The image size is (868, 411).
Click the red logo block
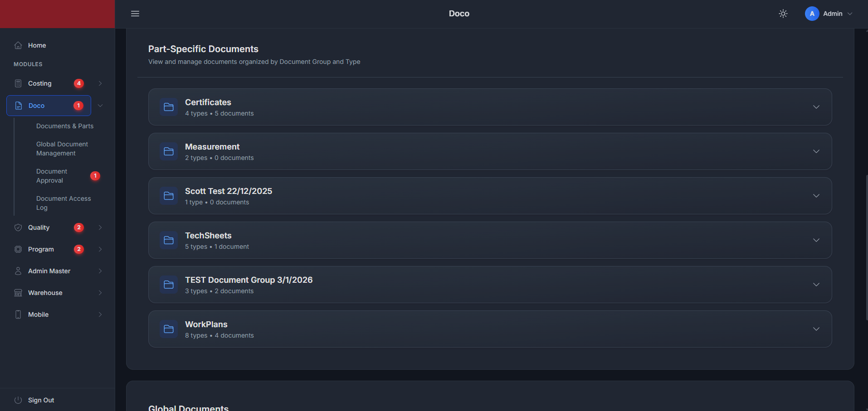58,14
